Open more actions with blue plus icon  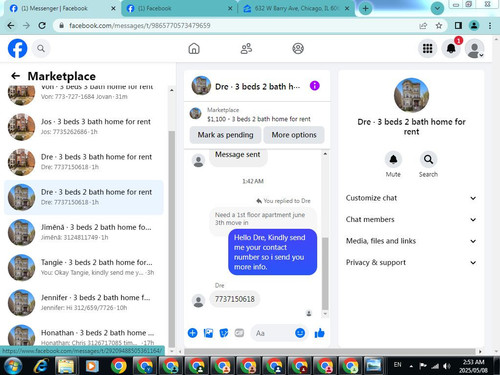click(x=192, y=333)
